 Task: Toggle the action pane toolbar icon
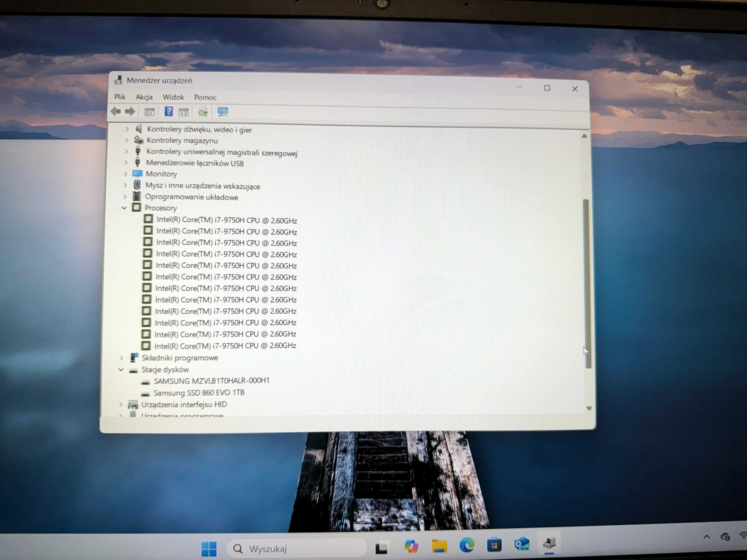click(184, 112)
